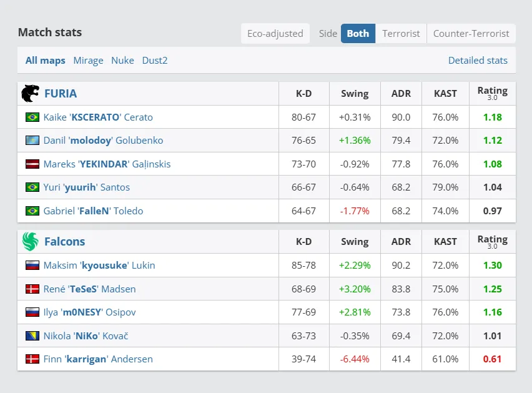
Task: Open the Detailed stats link
Action: coord(478,61)
